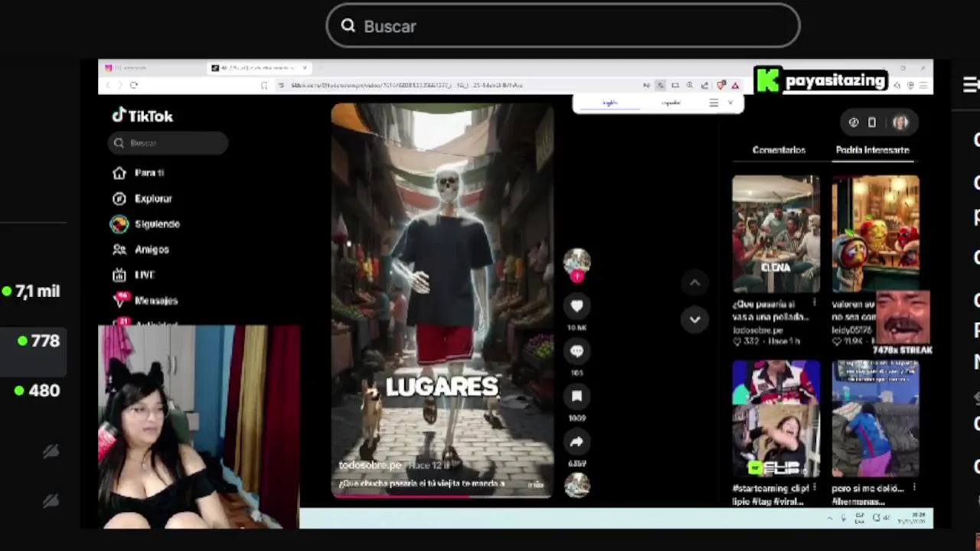Go to the next video with down chevron

694,319
